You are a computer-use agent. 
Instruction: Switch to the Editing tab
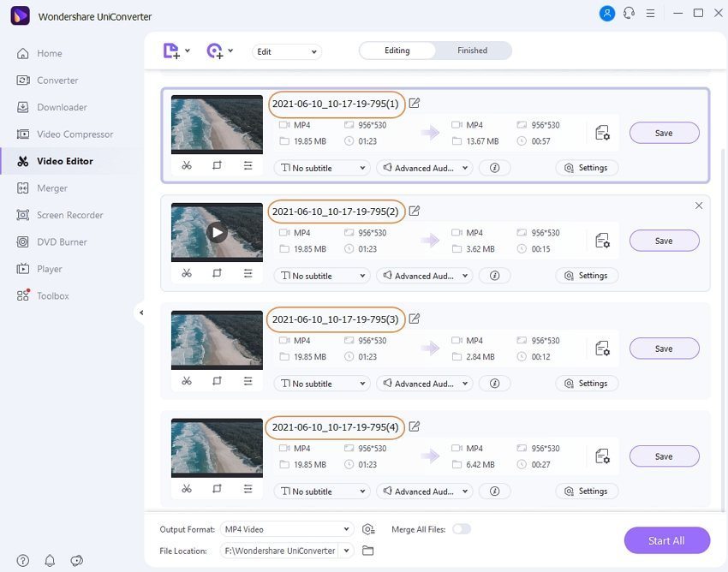397,51
